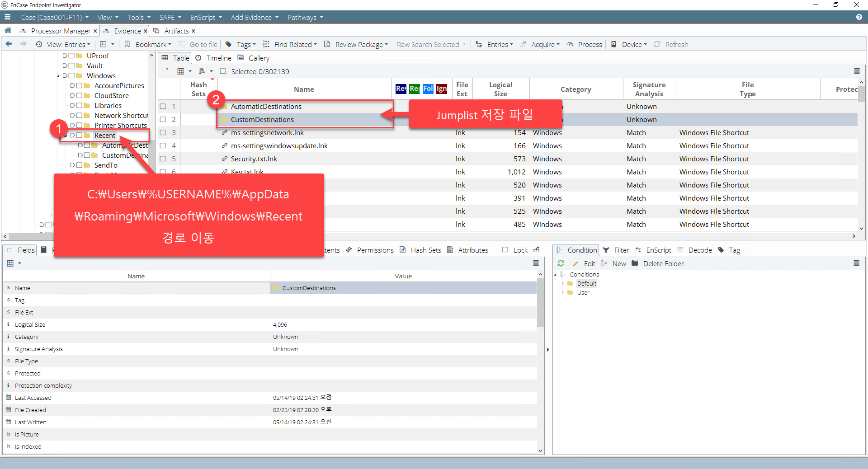The width and height of the screenshot is (868, 469).
Task: Open the Fields pane hamburger menu
Action: pyautogui.click(x=536, y=263)
